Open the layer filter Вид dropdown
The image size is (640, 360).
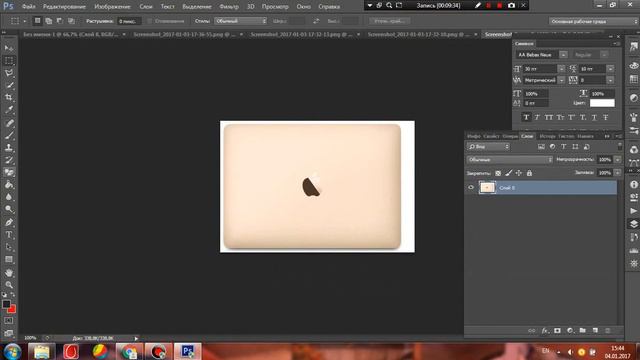tap(489, 147)
